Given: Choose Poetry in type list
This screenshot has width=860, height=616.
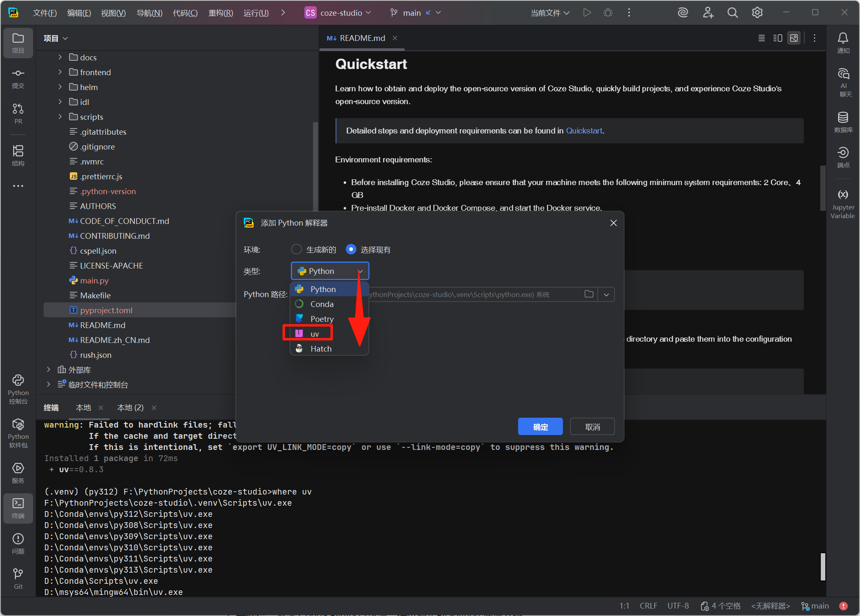Looking at the screenshot, I should point(329,319).
